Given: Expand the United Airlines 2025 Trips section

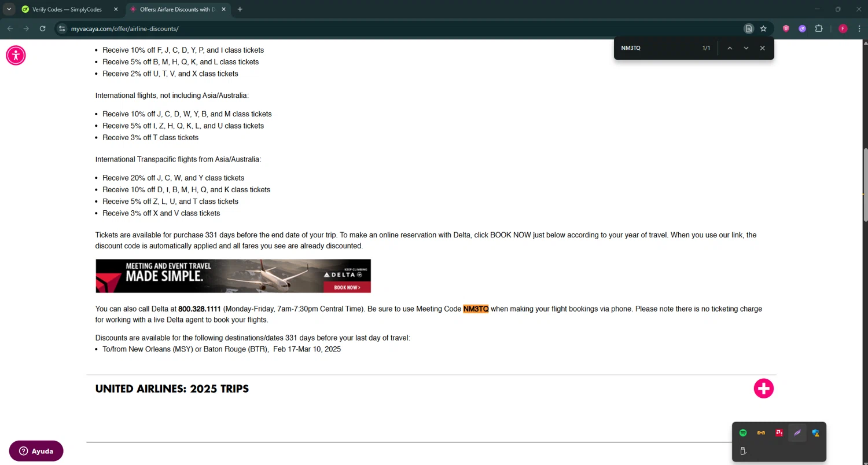Looking at the screenshot, I should point(763,389).
